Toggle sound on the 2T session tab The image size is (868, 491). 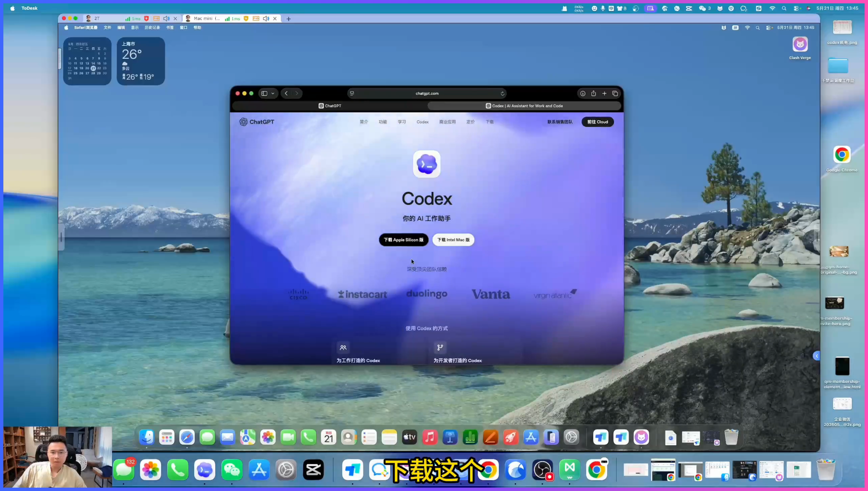166,19
